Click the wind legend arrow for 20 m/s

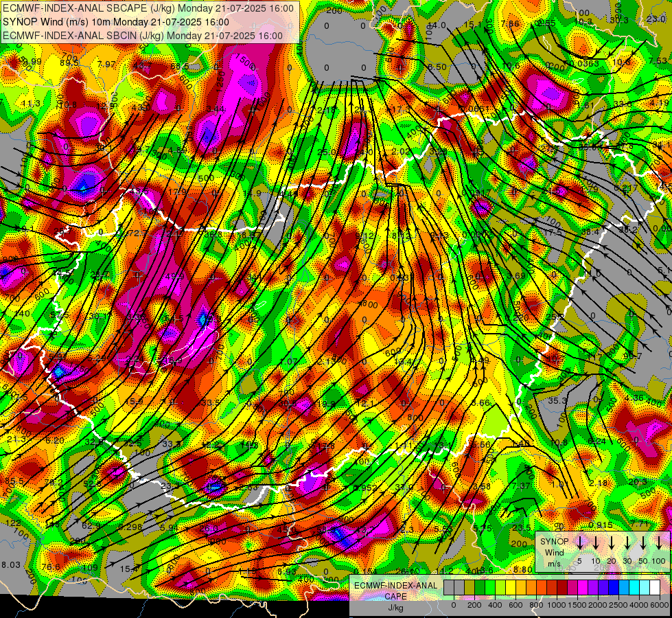coord(611,542)
